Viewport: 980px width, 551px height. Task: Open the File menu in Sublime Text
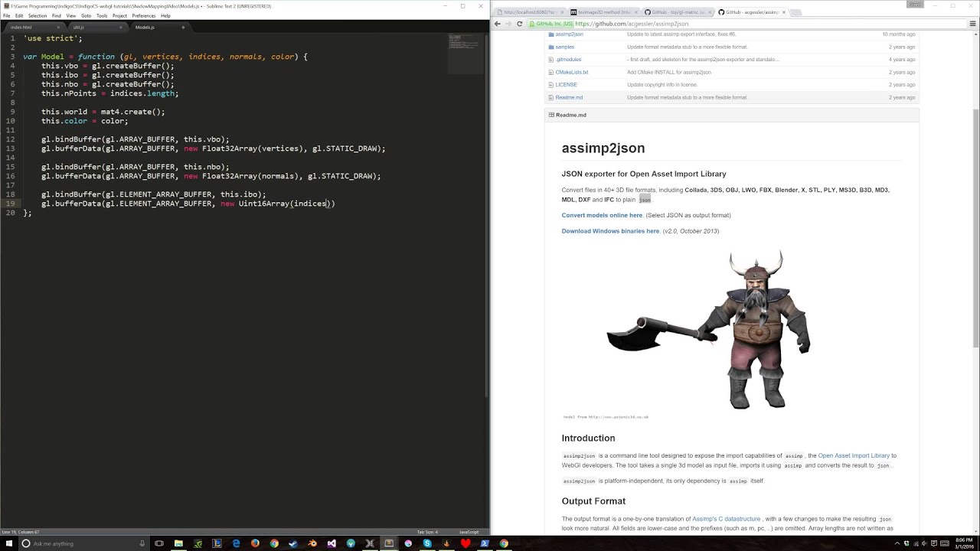click(8, 15)
